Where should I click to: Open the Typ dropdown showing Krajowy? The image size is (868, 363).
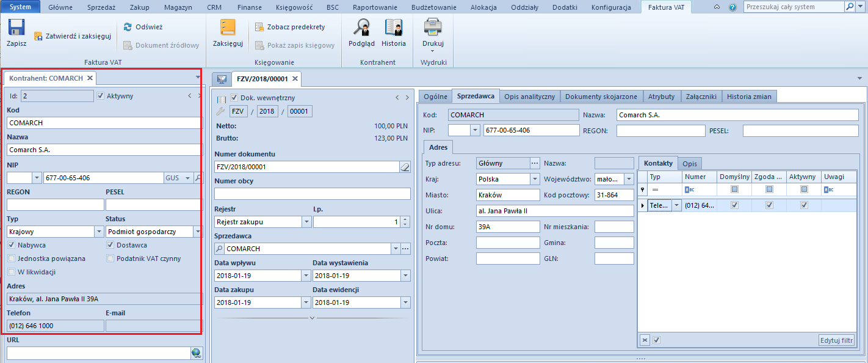[x=99, y=232]
